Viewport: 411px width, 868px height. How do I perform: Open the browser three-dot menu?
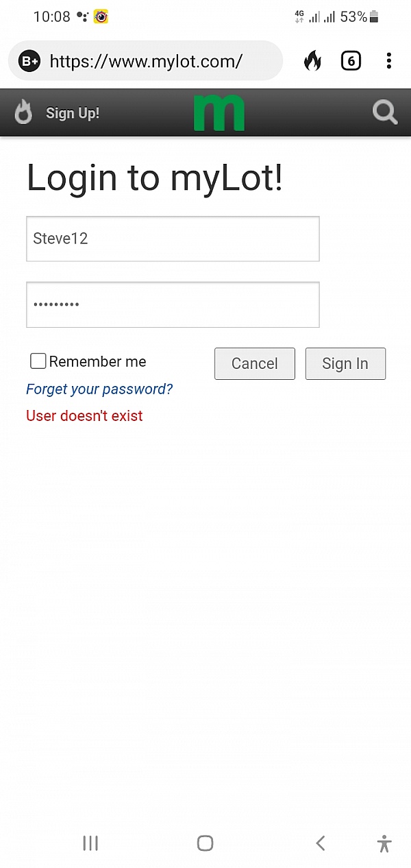pos(388,61)
